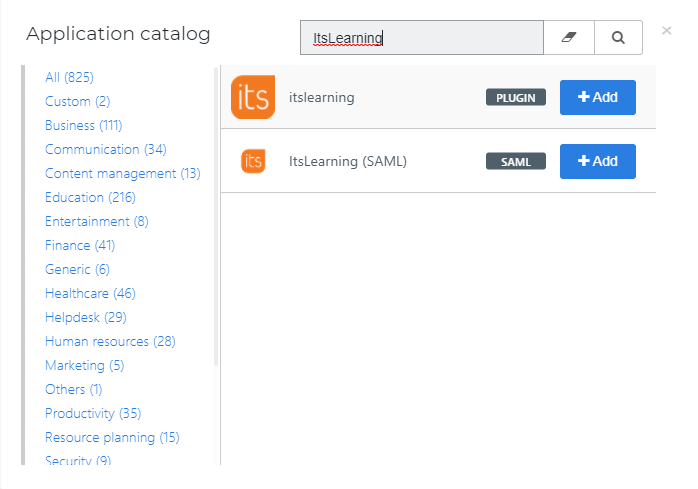
Task: Filter by Business (111) category
Action: 84,126
